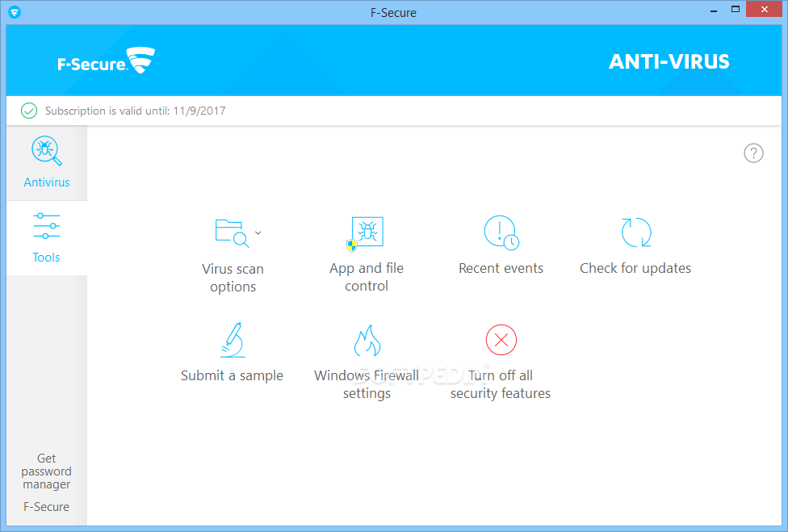Click red Turn off all security features icon
The height and width of the screenshot is (532, 788).
pyautogui.click(x=501, y=340)
